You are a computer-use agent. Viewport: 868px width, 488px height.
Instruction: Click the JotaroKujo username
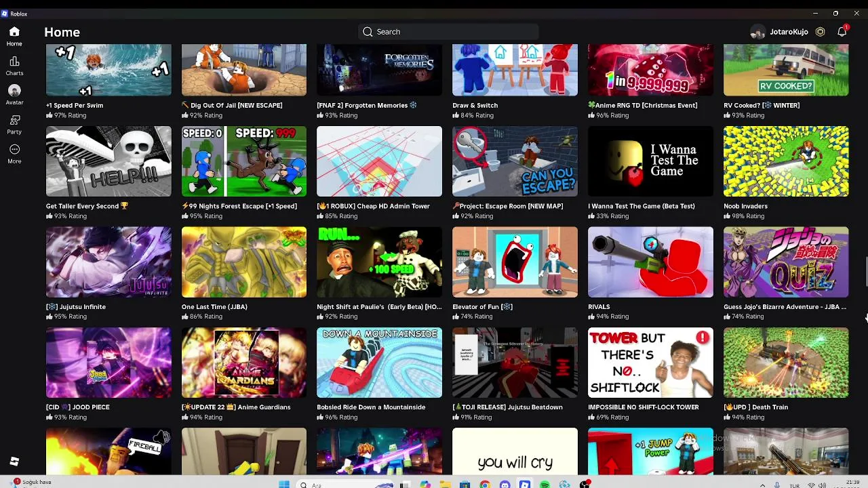(789, 32)
